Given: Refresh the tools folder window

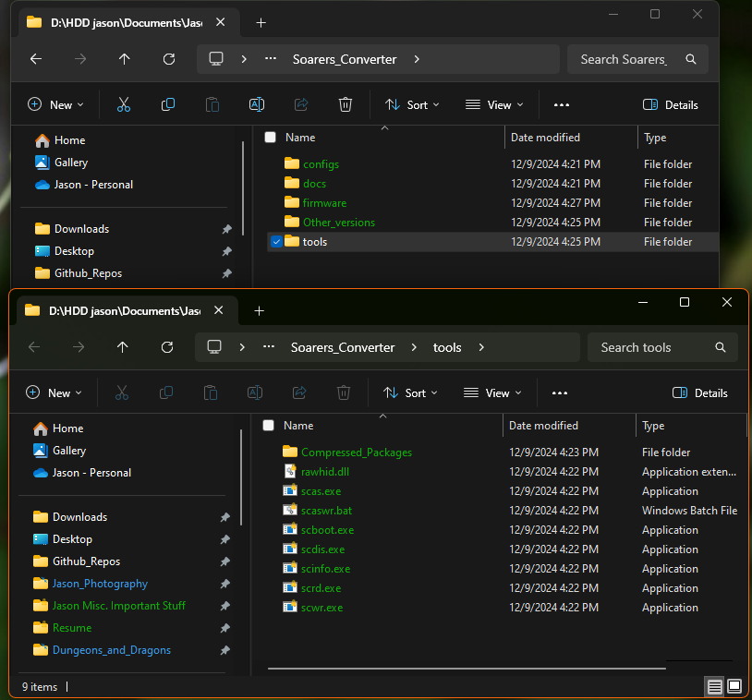Looking at the screenshot, I should click(x=167, y=347).
